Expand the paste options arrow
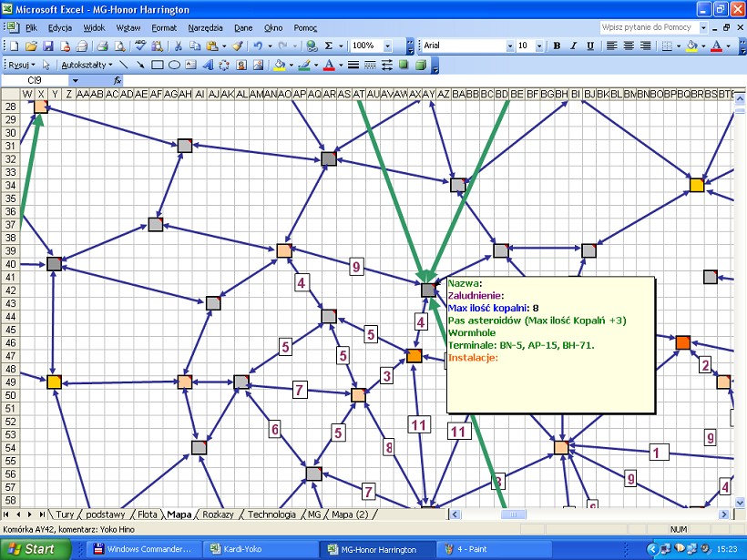Viewport: 747px width, 560px height. tap(224, 46)
